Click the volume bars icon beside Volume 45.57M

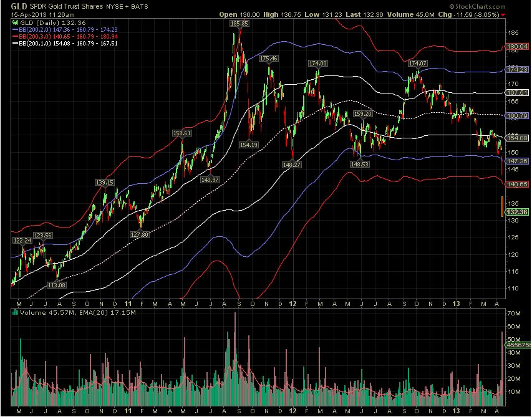coord(15,312)
